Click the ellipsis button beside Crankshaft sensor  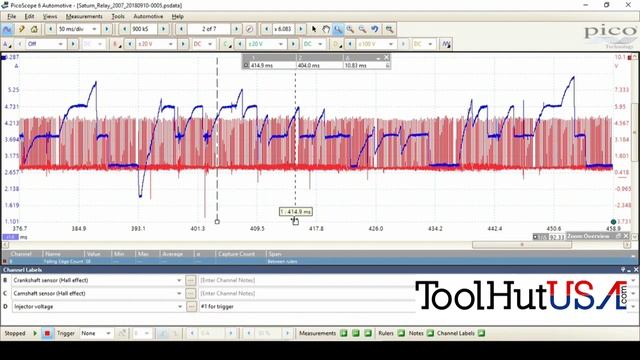tap(191, 280)
